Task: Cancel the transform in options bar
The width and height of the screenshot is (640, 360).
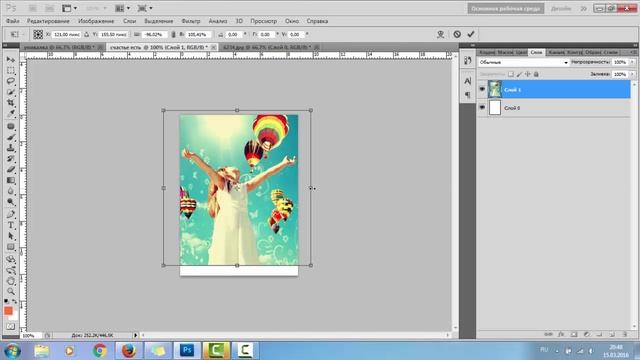Action: point(457,34)
